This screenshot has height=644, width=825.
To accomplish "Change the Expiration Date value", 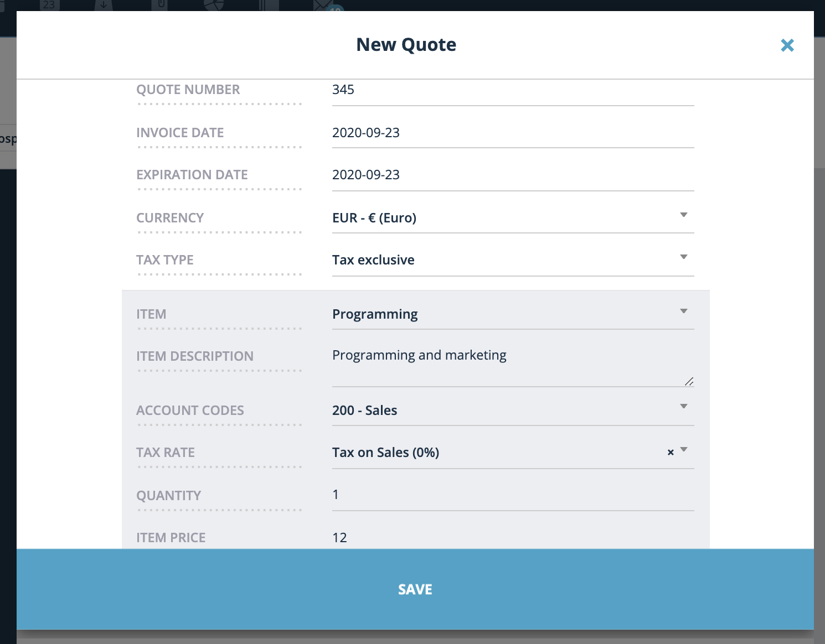I will click(x=513, y=175).
